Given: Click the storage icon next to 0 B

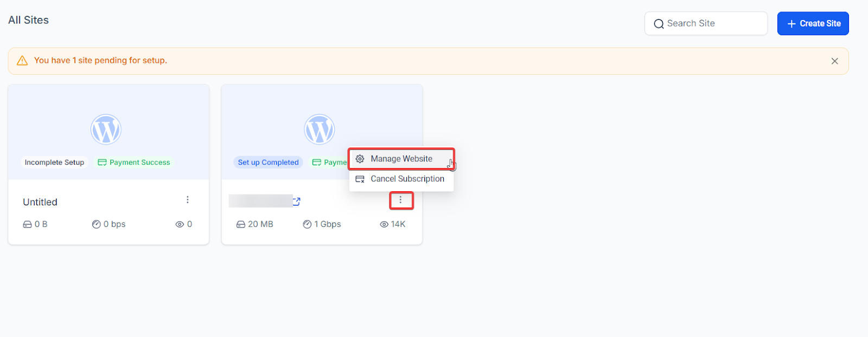Looking at the screenshot, I should coord(27,224).
